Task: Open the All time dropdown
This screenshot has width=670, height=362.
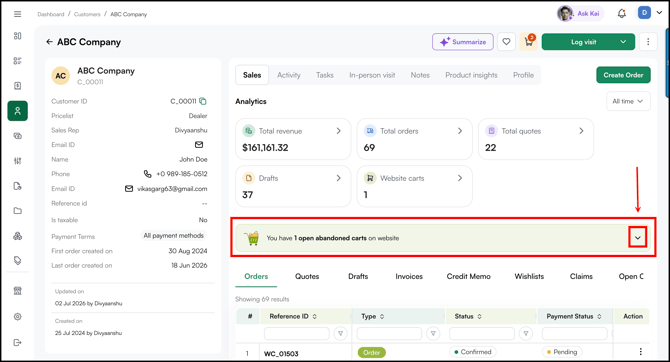Action: pos(628,101)
